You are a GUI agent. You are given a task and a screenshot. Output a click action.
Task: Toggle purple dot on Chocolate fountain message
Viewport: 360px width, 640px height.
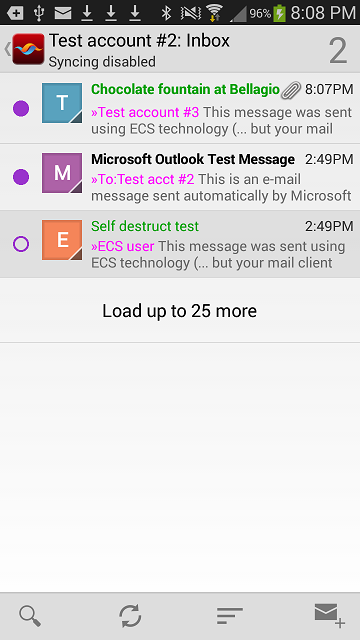21,109
